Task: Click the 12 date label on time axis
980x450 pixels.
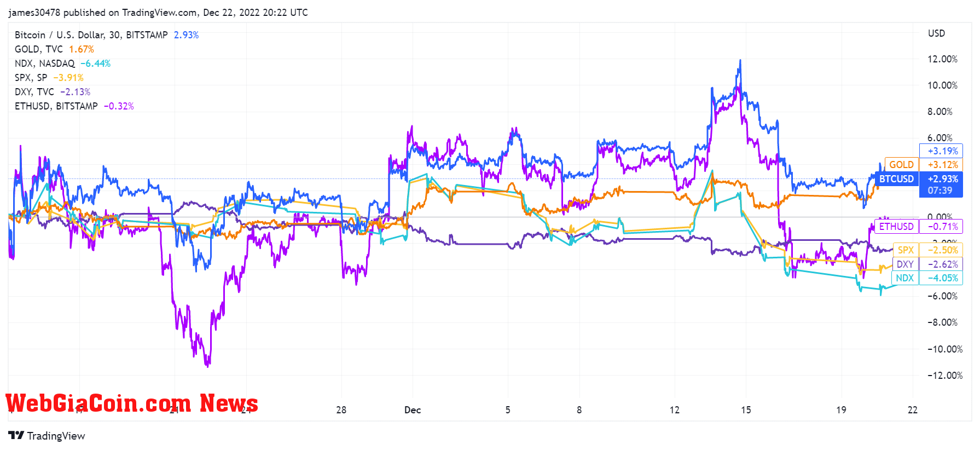Action: pyautogui.click(x=675, y=410)
